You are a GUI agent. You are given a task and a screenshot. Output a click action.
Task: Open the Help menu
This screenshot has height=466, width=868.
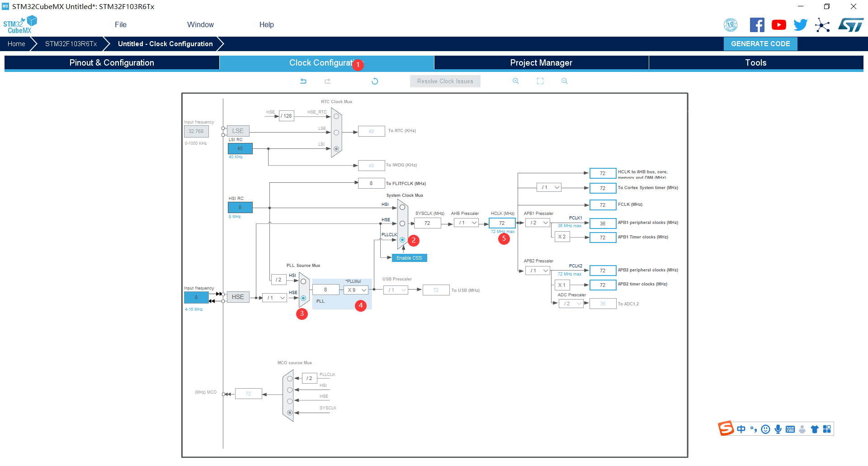[267, 24]
